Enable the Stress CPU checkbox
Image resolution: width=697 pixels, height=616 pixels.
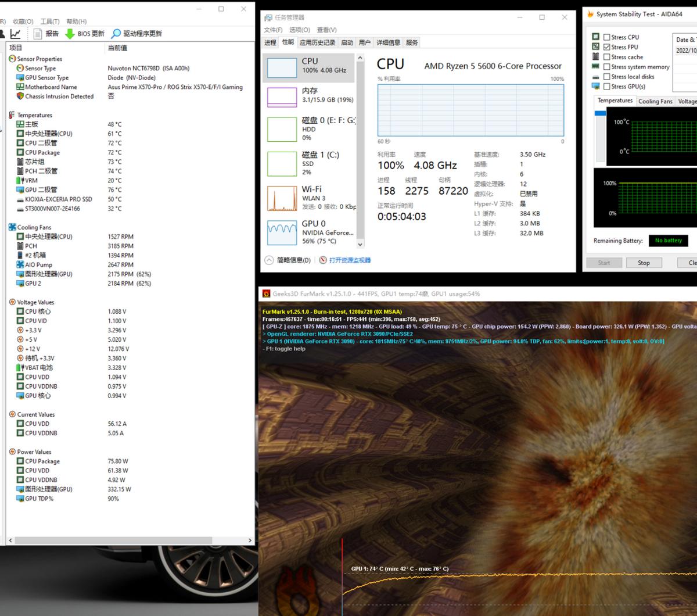(606, 37)
